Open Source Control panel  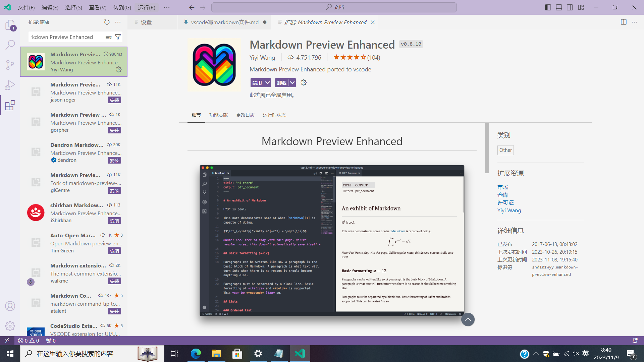coord(10,65)
